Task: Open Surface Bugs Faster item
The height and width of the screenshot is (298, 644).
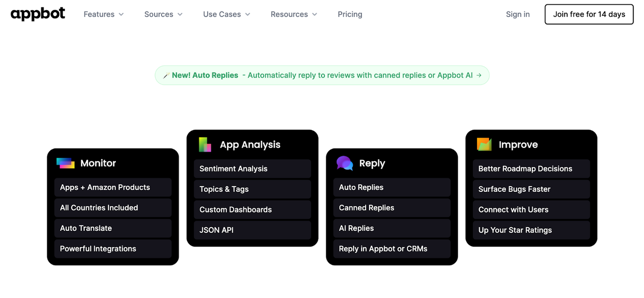Action: coord(531,189)
